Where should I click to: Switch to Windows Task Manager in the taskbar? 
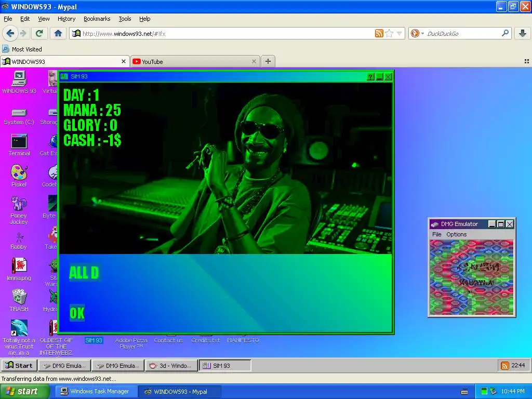pyautogui.click(x=96, y=392)
